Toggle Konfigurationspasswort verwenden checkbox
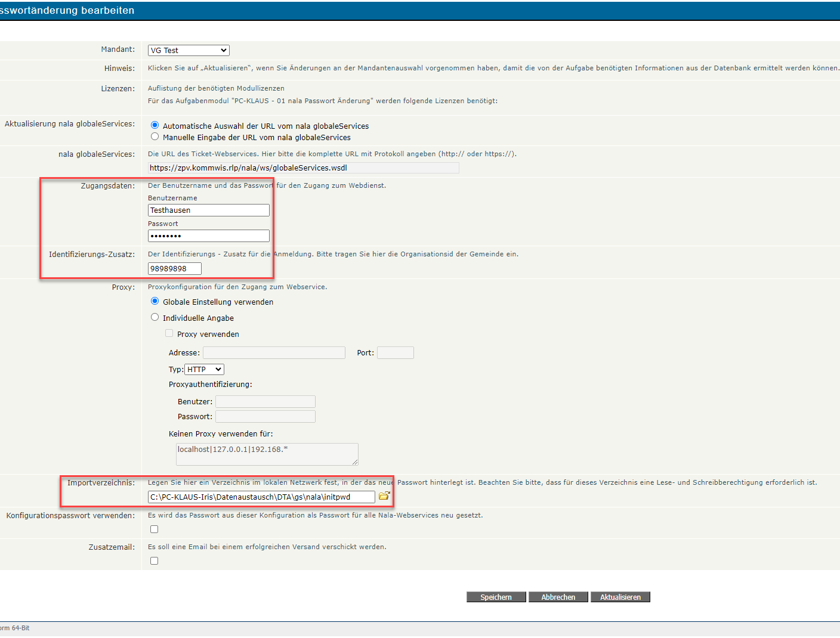Viewport: 840px width, 638px height. pos(155,529)
